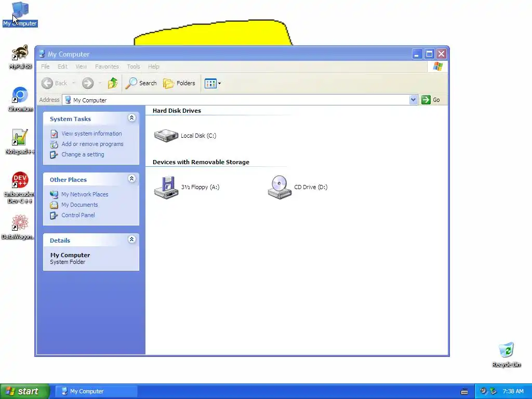Screen dimensions: 532x399
Task: Maximize the My Computer window
Action: pyautogui.click(x=429, y=54)
